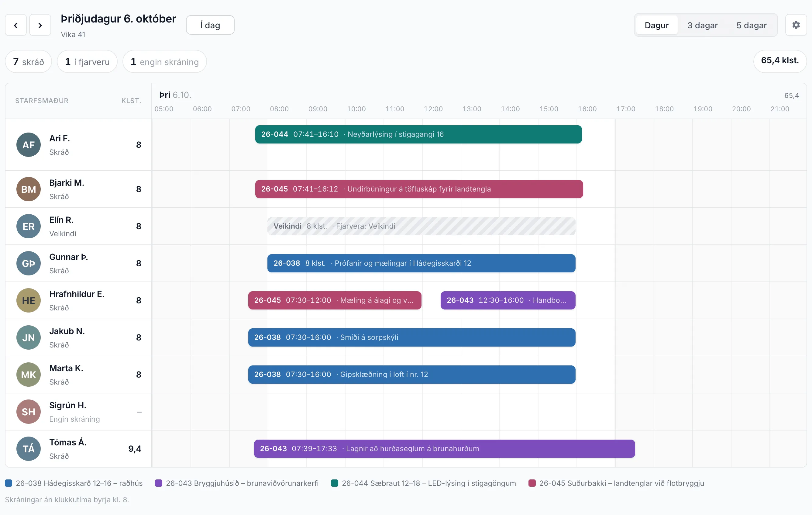The width and height of the screenshot is (812, 515).
Task: Click the Þri 6.10. day header
Action: click(x=175, y=95)
